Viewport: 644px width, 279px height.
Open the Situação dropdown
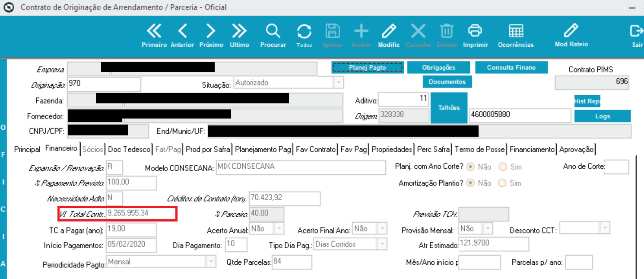point(339,83)
